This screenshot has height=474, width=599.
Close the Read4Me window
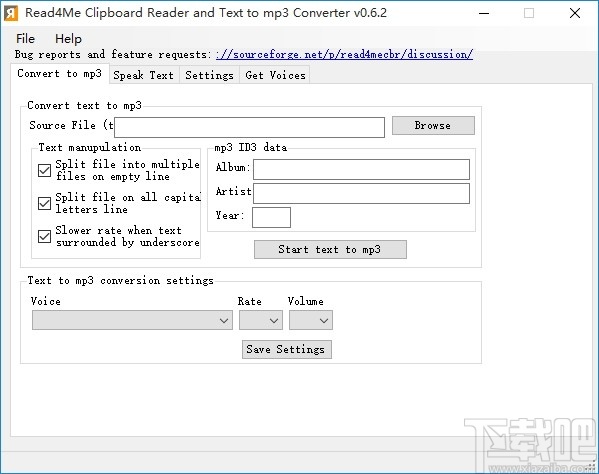pyautogui.click(x=575, y=13)
